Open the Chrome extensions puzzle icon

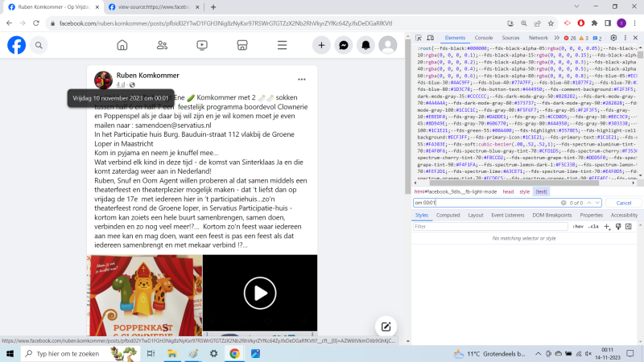click(594, 23)
